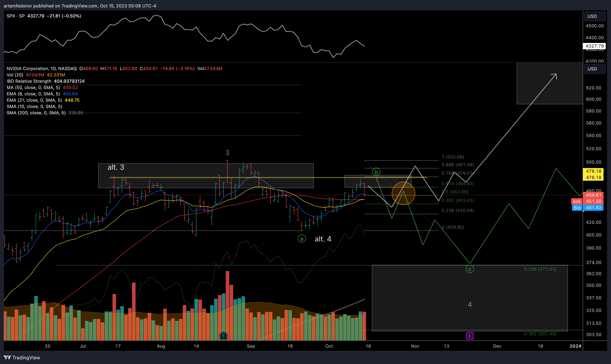
Task: Click Fibonacci level 0.886 (491.09)
Action: [458, 165]
